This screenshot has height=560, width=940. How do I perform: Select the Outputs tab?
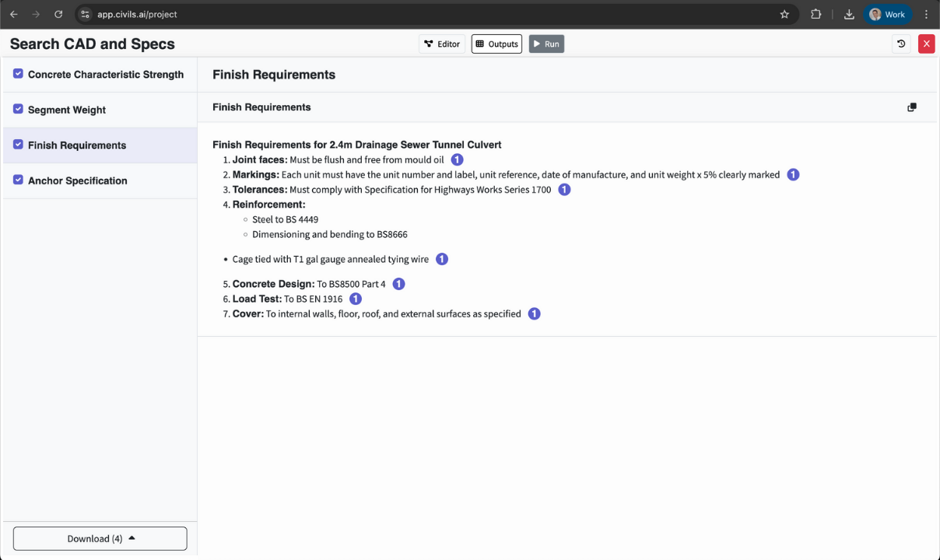(x=496, y=44)
